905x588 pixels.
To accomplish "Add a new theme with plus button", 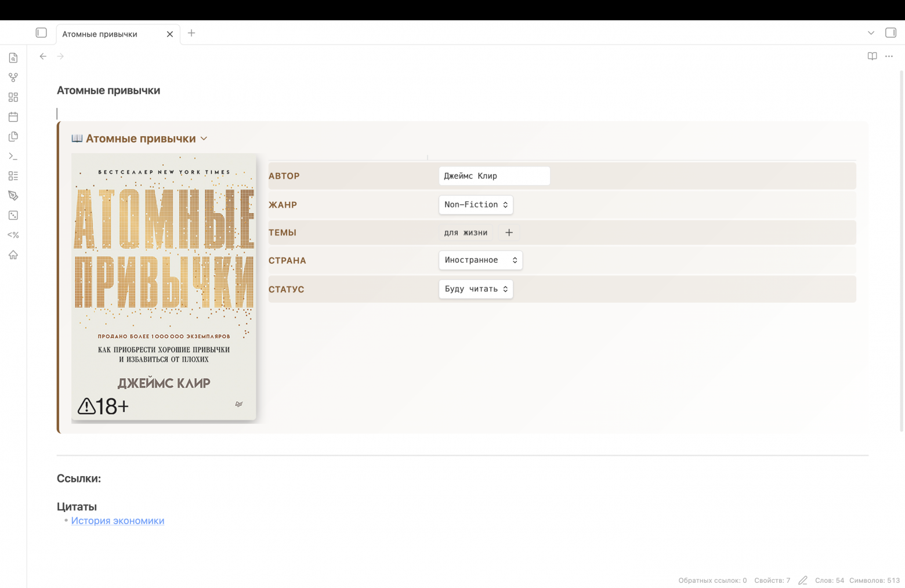I will (509, 233).
